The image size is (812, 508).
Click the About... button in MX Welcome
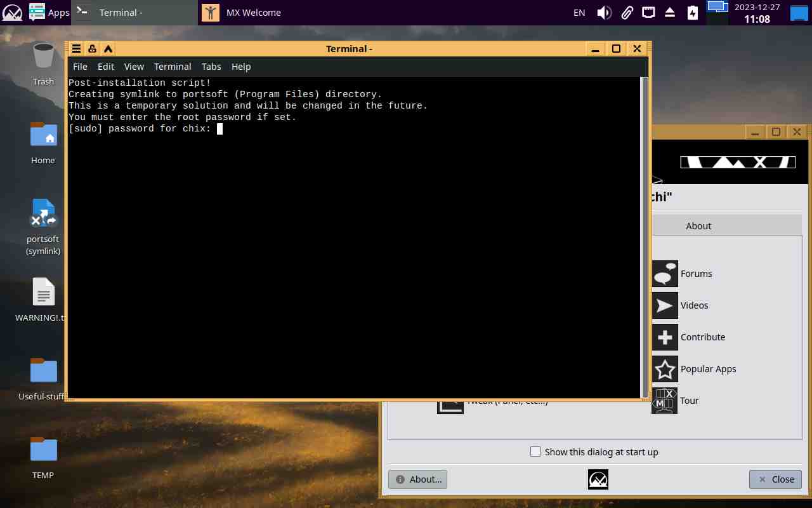[417, 479]
